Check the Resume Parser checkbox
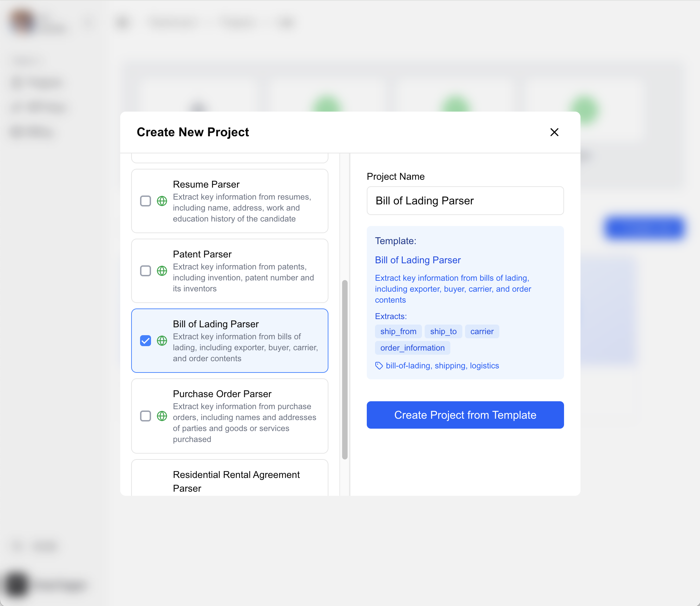The image size is (700, 606). click(x=146, y=201)
